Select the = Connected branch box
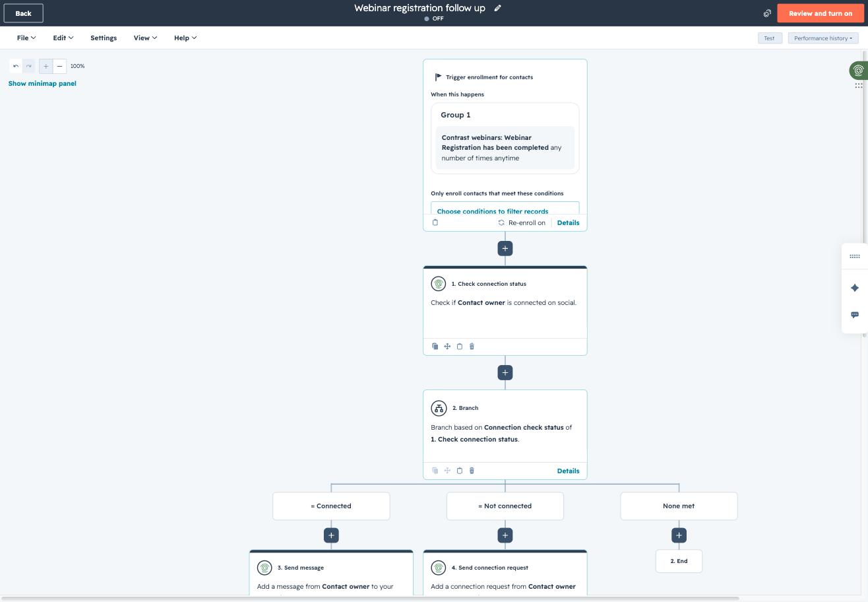The height and width of the screenshot is (602, 868). (x=331, y=506)
